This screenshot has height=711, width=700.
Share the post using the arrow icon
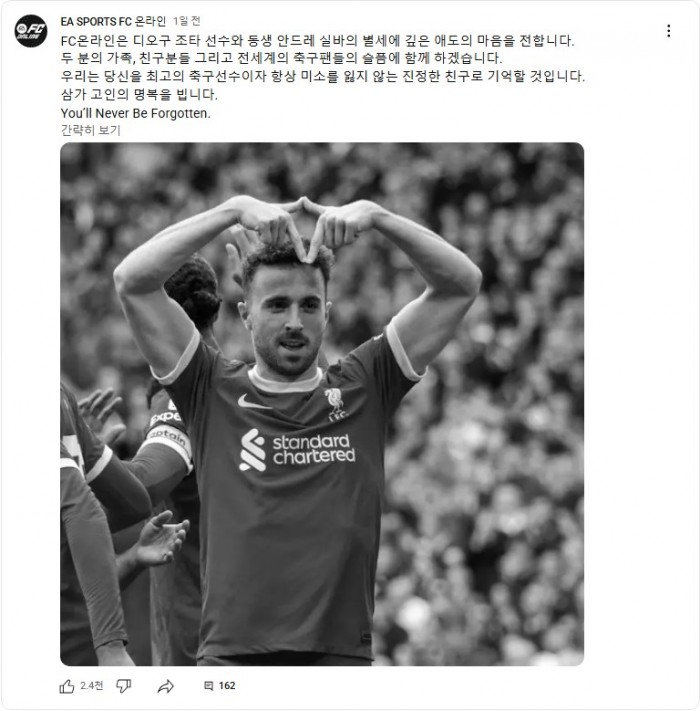[x=165, y=686]
